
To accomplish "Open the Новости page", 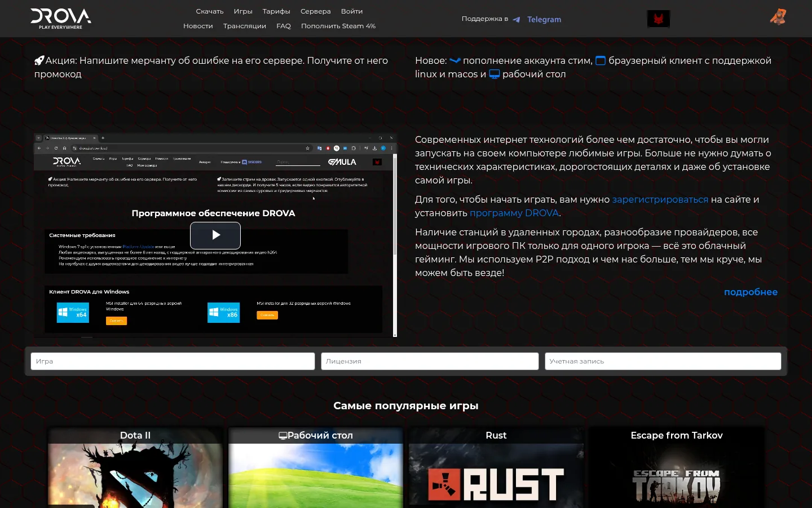I will [198, 26].
